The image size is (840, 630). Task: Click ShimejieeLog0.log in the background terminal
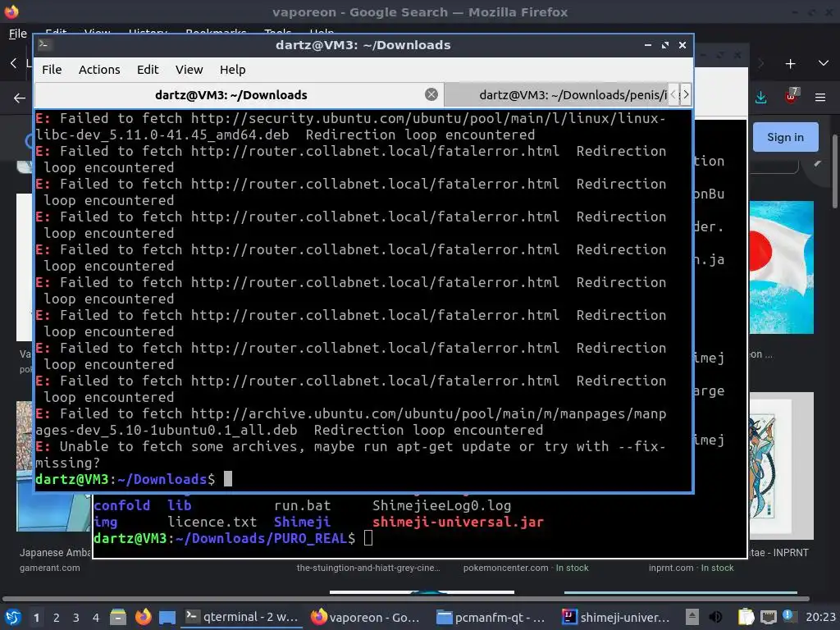[x=442, y=505]
